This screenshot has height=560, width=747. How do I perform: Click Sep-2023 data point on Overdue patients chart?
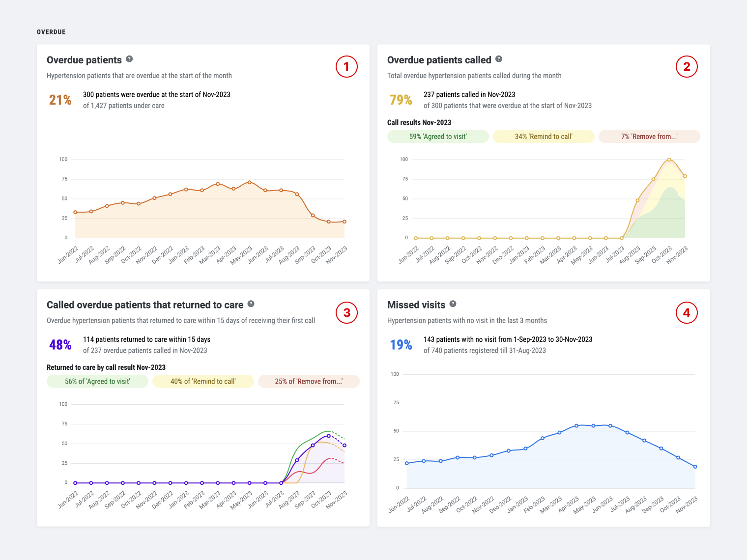coord(313,215)
